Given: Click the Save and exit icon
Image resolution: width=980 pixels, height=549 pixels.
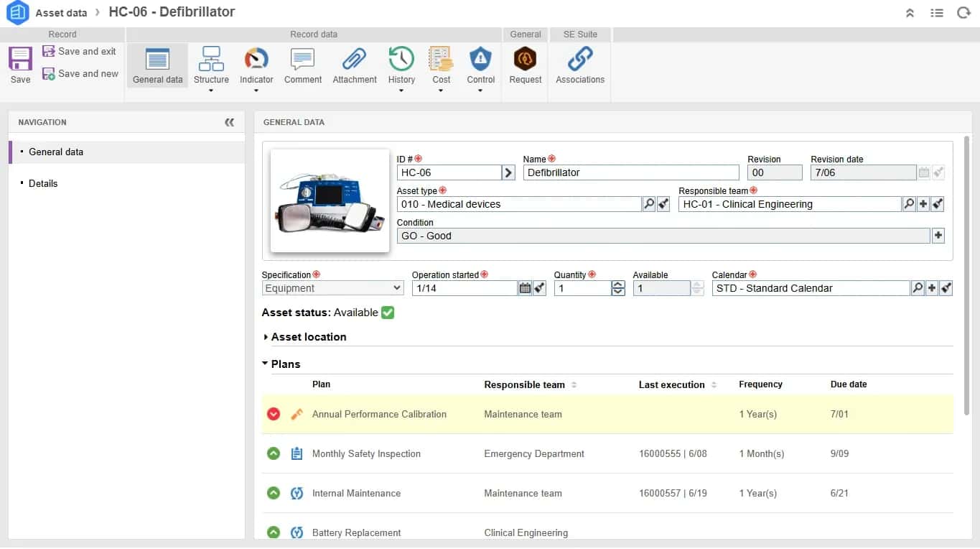Looking at the screenshot, I should pos(49,51).
